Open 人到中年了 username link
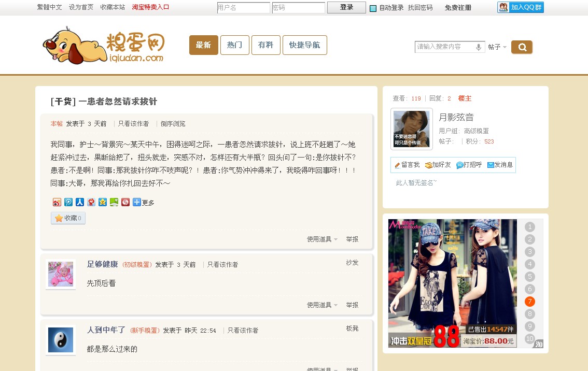This screenshot has height=371, width=588. (106, 330)
